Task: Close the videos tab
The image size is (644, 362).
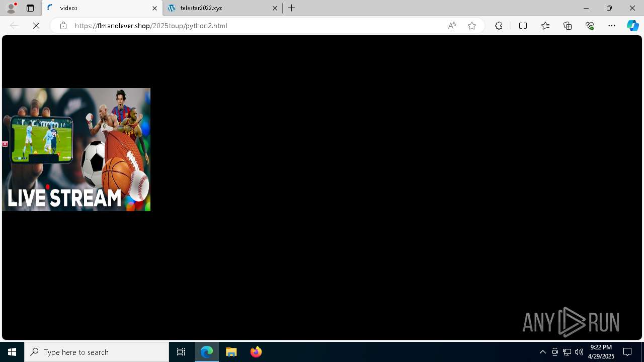Action: coord(154,8)
